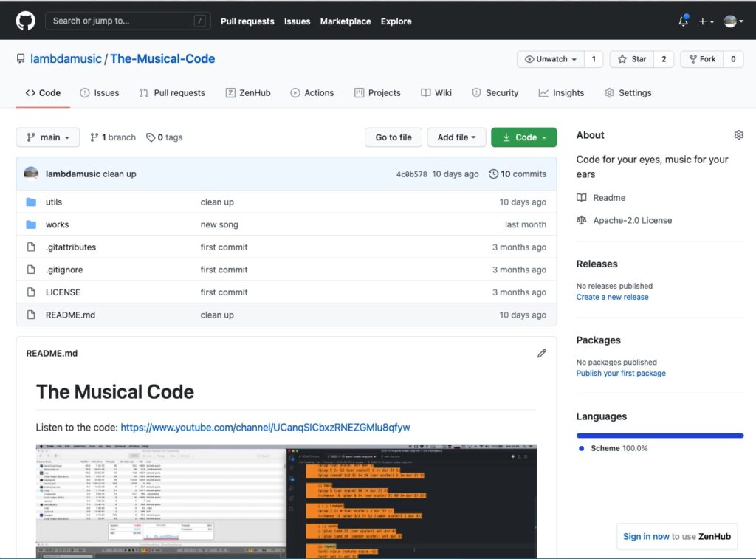Click the Scheme language bar

coord(659,436)
